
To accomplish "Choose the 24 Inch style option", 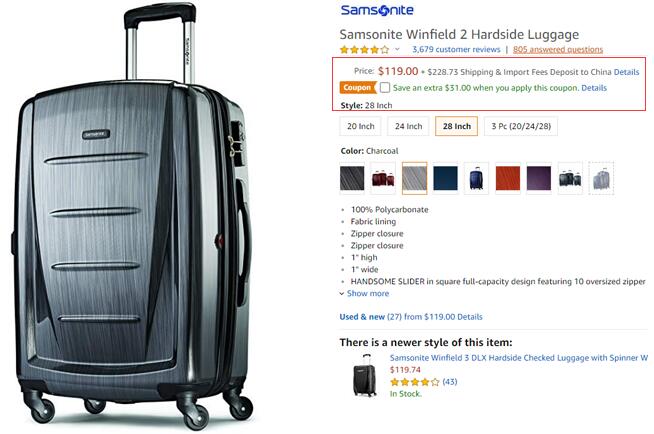I will [x=409, y=126].
